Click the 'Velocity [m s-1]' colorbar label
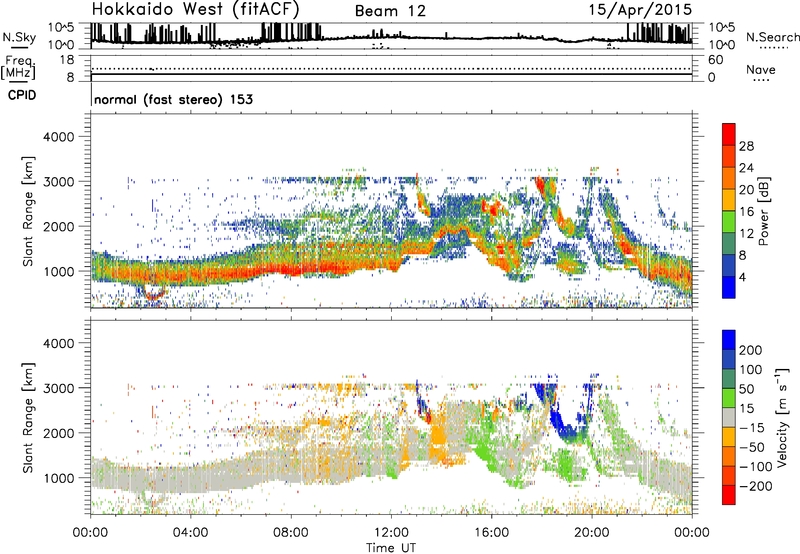Screen dimensions: 800x554 pyautogui.click(x=782, y=417)
